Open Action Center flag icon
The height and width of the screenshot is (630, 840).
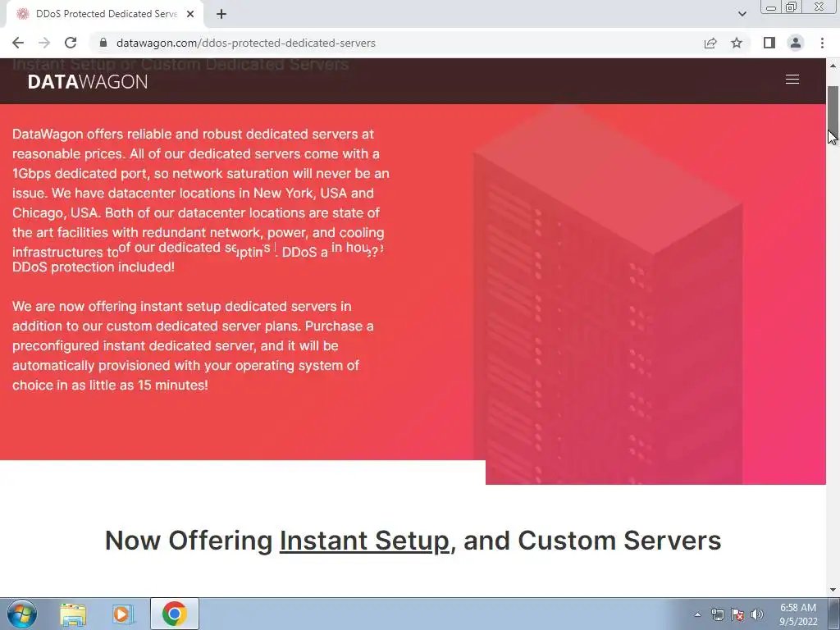click(737, 614)
